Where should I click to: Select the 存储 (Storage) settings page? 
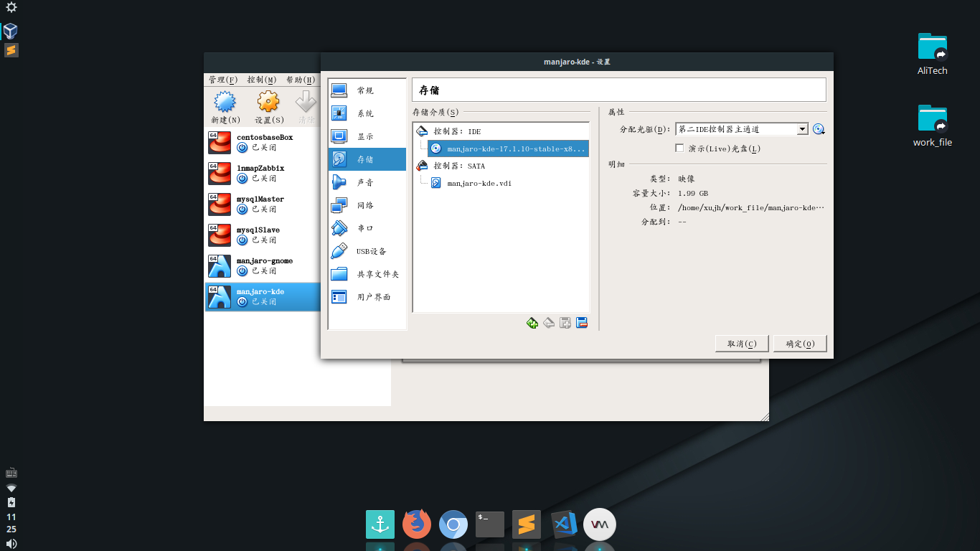[x=367, y=159]
